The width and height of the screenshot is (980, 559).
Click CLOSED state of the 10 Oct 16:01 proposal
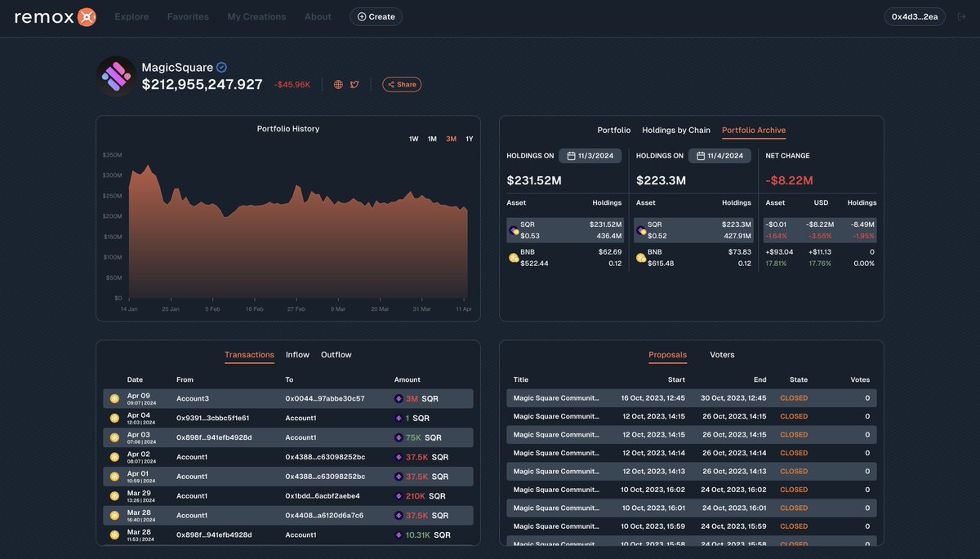click(794, 508)
